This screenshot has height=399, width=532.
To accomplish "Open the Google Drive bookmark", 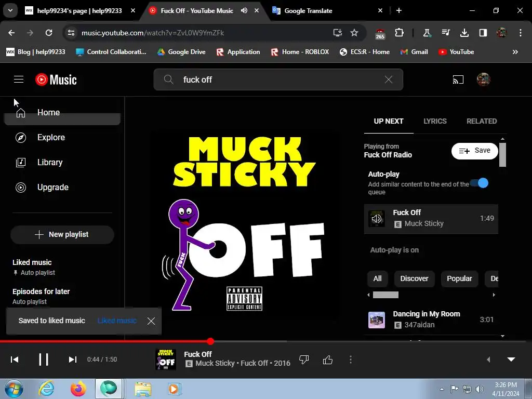I will point(181,52).
